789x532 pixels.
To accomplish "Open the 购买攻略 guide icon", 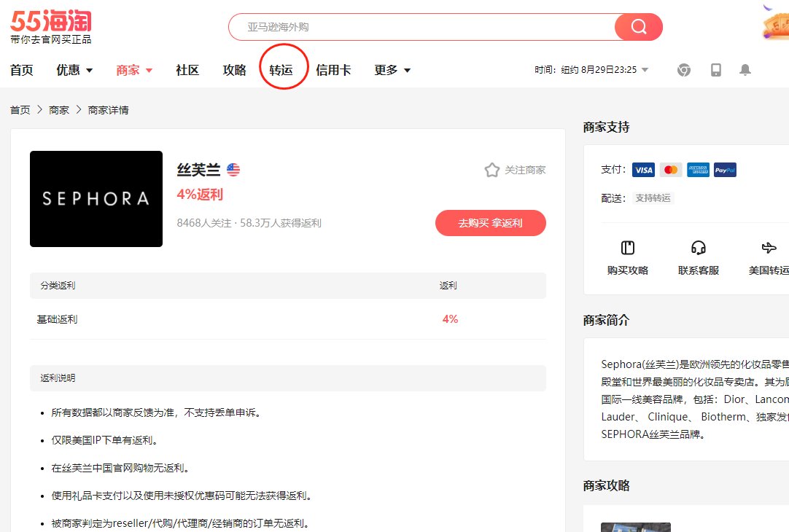I will (627, 247).
